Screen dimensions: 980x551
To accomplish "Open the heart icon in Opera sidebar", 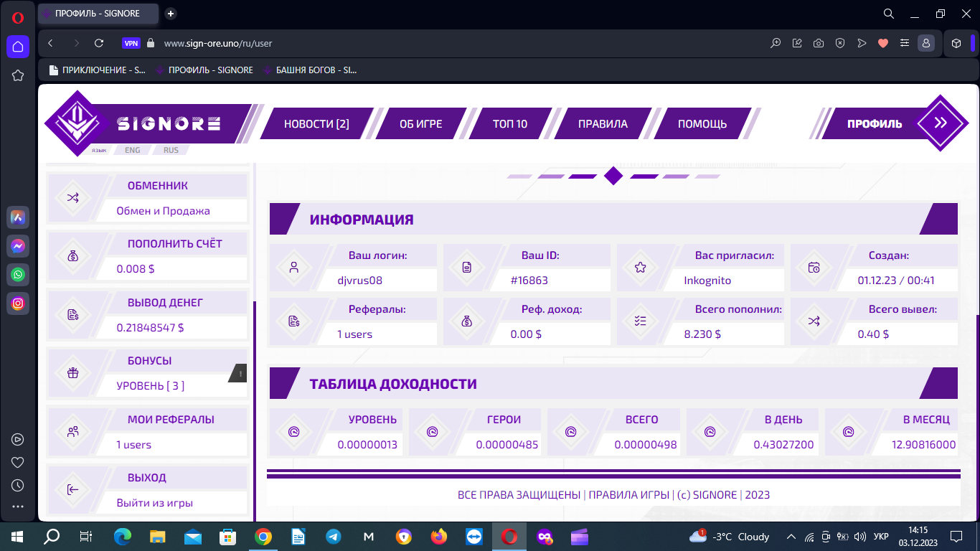I will [18, 462].
